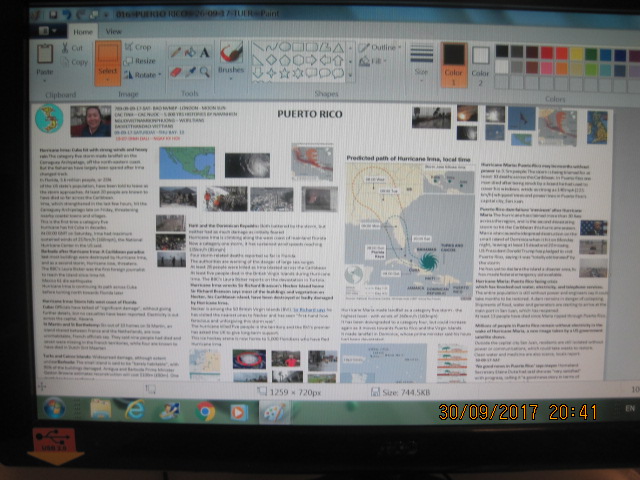The image size is (640, 480).
Task: Click the Cut scissors button
Action: coord(72,48)
